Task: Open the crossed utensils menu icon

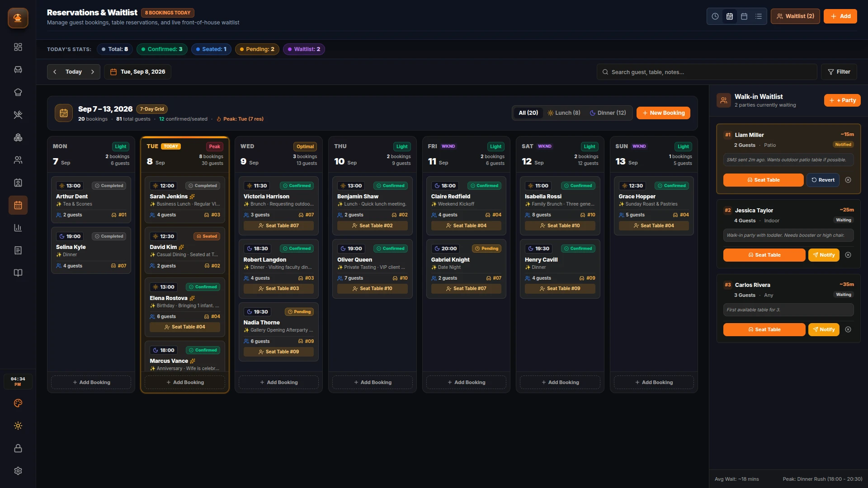Action: (18, 115)
